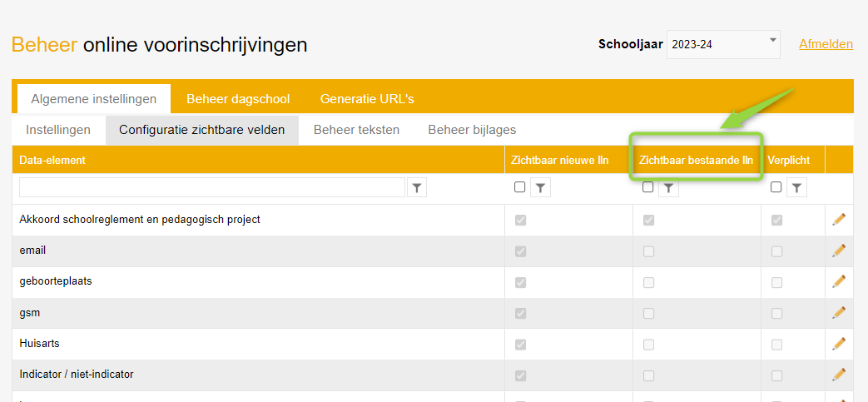Edit the gsm row using pencil icon
868x402 pixels.
[x=839, y=312]
